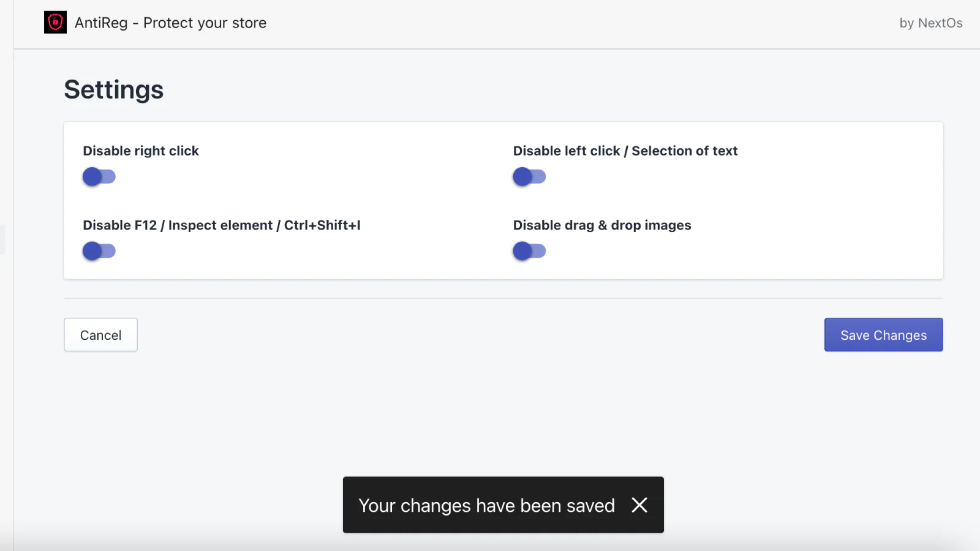Click the Settings page heading
980x551 pixels.
click(114, 90)
